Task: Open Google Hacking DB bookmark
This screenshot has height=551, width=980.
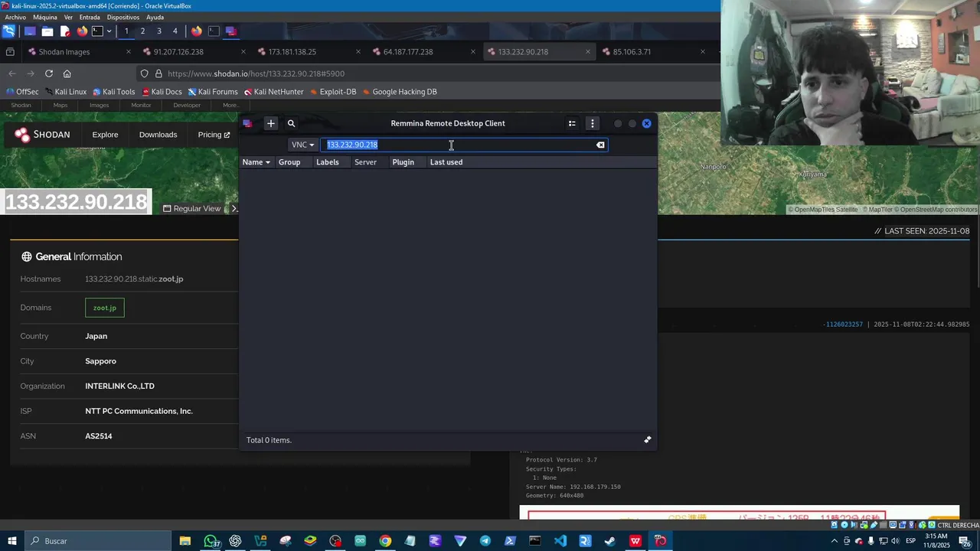Action: click(399, 92)
